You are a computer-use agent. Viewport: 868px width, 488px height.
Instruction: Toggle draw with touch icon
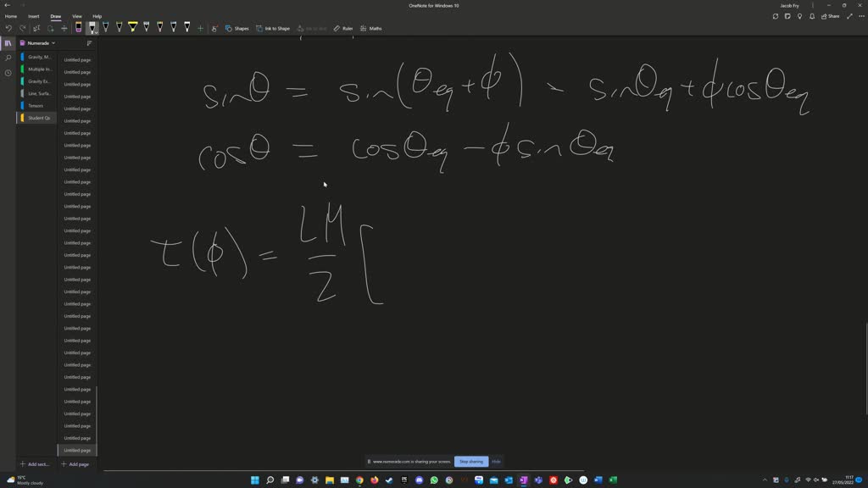click(214, 28)
